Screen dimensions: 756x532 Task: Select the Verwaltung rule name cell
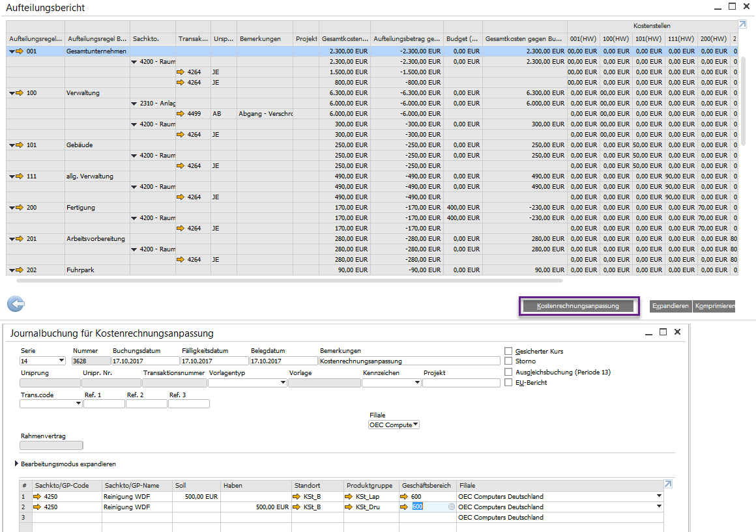[97, 93]
